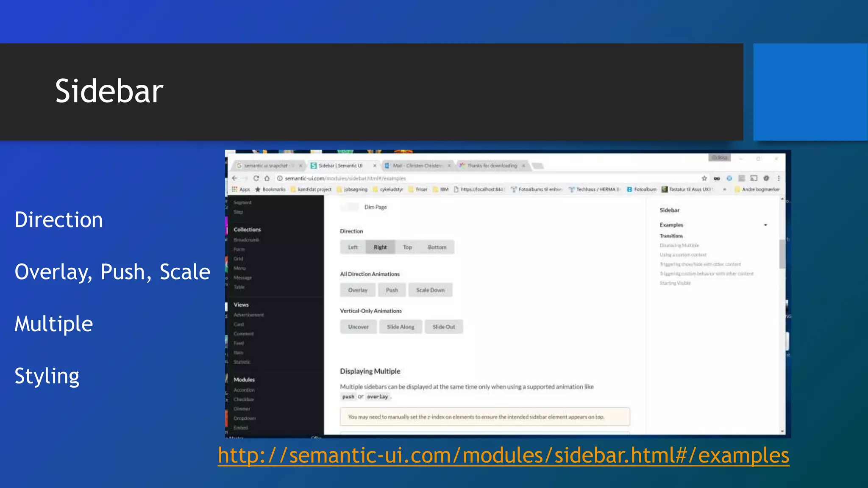The height and width of the screenshot is (488, 868).
Task: Click the browser home icon
Action: pos(267,178)
